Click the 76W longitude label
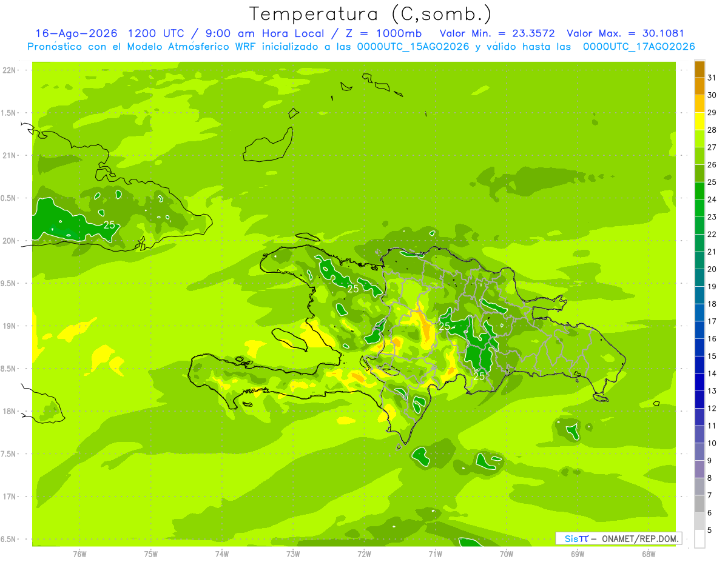The image size is (728, 562). click(79, 554)
